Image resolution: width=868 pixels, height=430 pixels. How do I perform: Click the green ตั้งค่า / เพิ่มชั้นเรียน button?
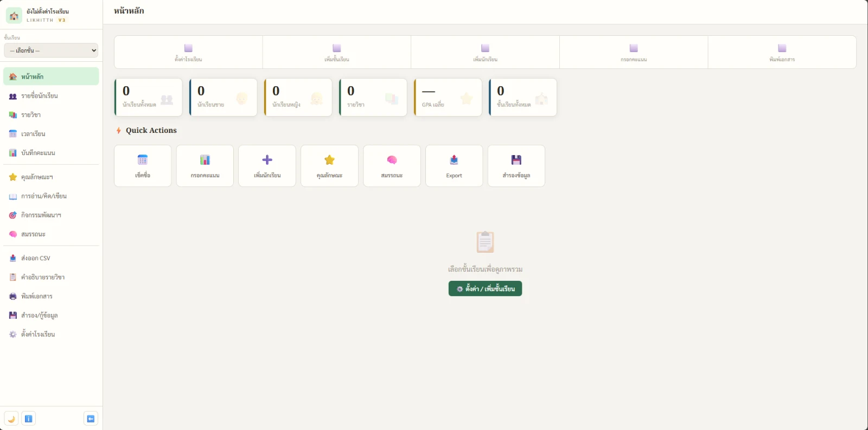(x=485, y=288)
